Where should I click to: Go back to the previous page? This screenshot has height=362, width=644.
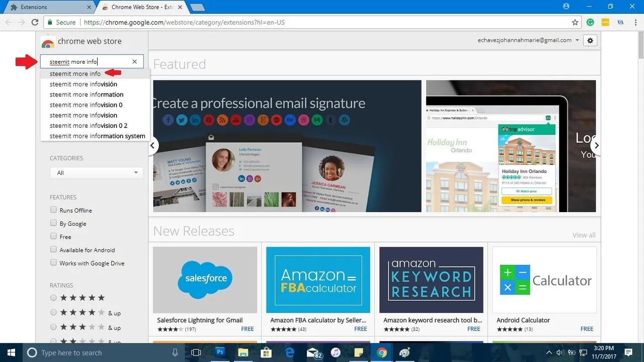click(x=9, y=22)
